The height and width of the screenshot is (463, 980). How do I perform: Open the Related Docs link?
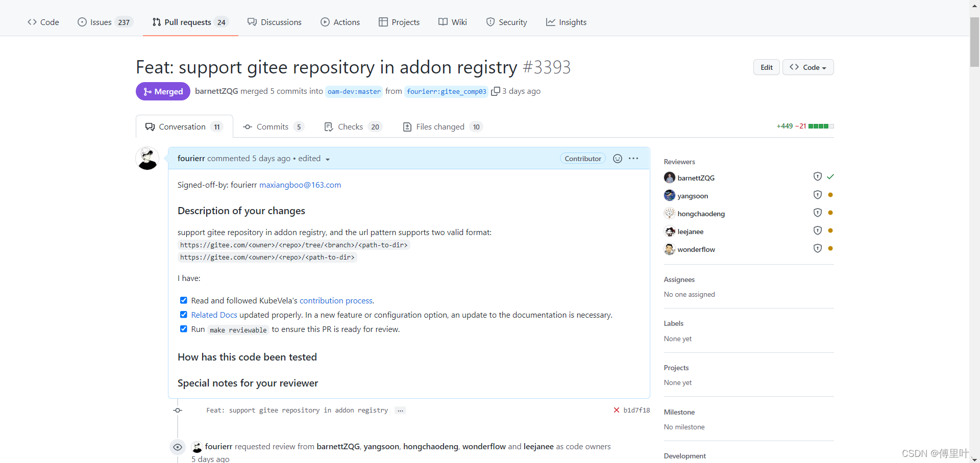[214, 315]
